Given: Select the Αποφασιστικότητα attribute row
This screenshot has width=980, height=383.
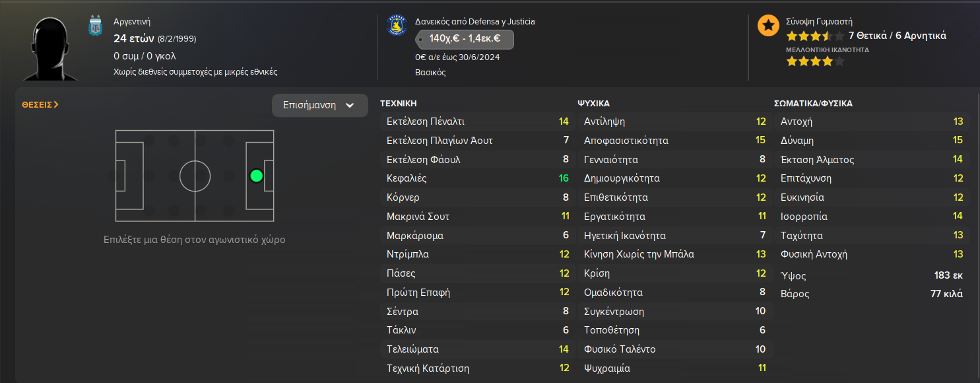Looking at the screenshot, I should tap(674, 141).
